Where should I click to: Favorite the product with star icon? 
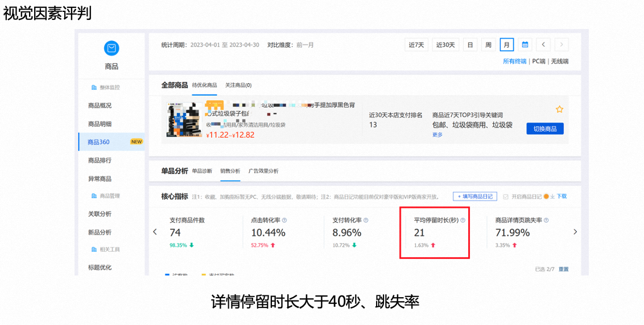coord(559,109)
